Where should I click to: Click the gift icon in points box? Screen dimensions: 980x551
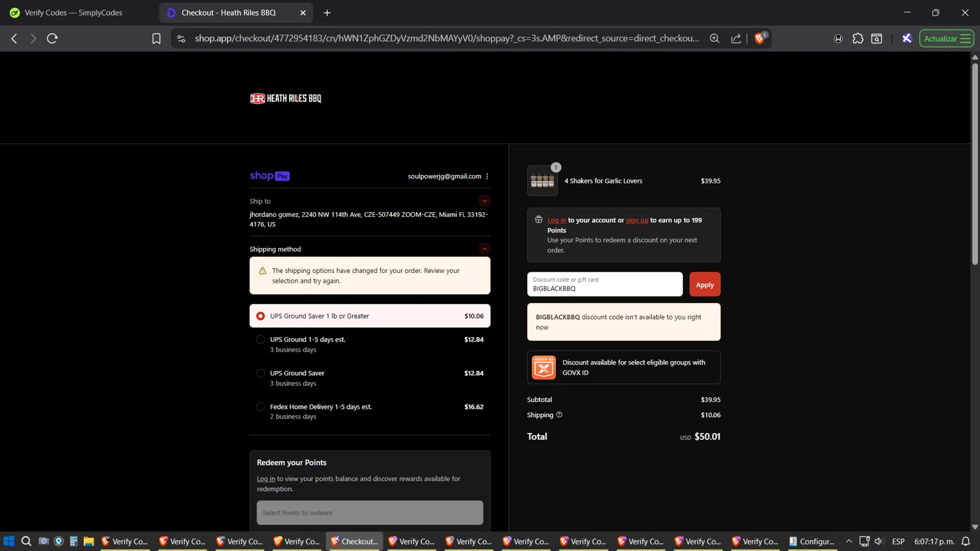pos(538,220)
